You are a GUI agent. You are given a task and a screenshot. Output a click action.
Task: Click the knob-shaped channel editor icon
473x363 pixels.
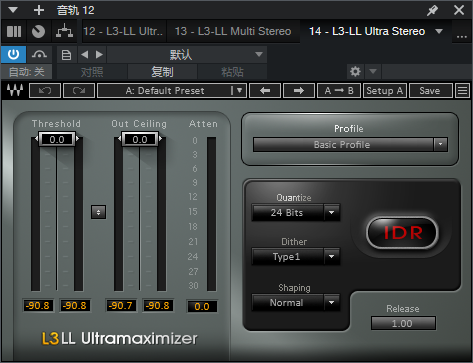point(38,31)
